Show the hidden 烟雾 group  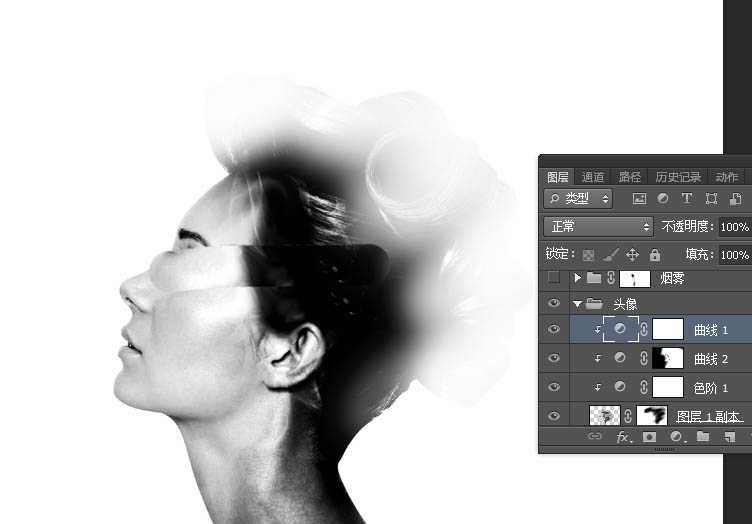click(x=554, y=278)
